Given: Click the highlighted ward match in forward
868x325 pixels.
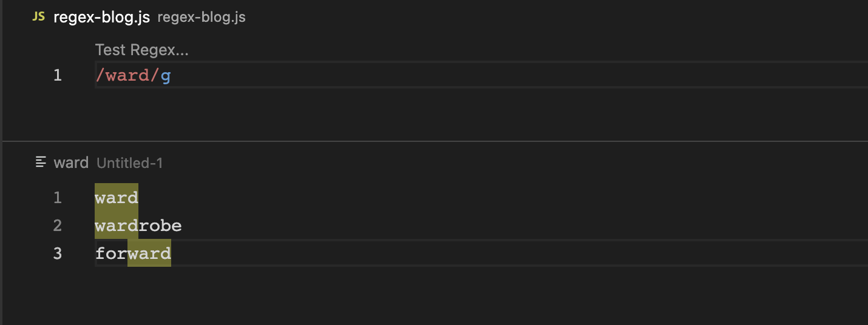Looking at the screenshot, I should click(149, 253).
